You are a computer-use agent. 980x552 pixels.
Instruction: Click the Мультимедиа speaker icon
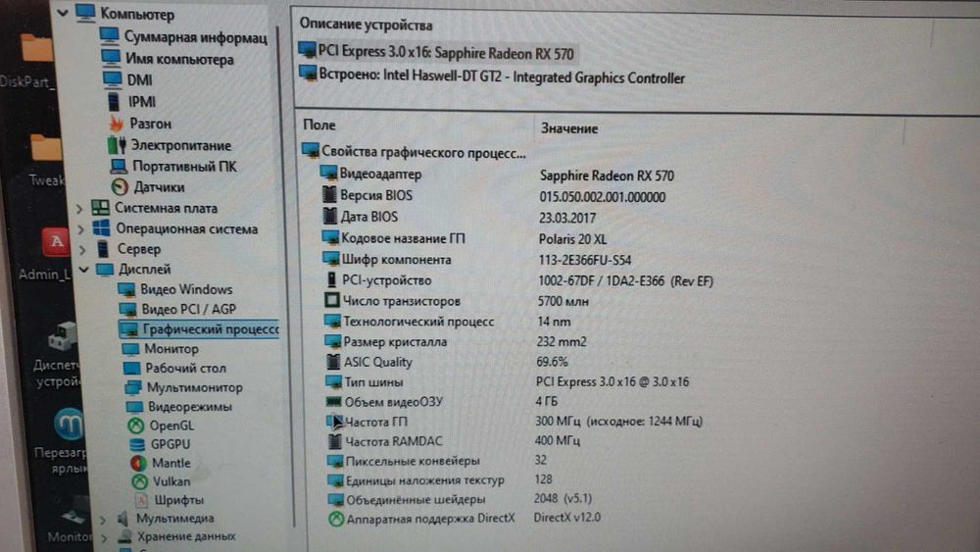tap(123, 519)
